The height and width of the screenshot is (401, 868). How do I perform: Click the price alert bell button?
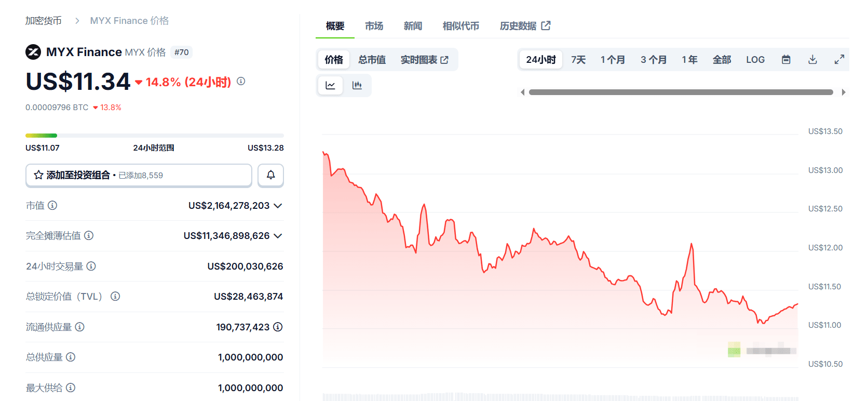(x=270, y=175)
